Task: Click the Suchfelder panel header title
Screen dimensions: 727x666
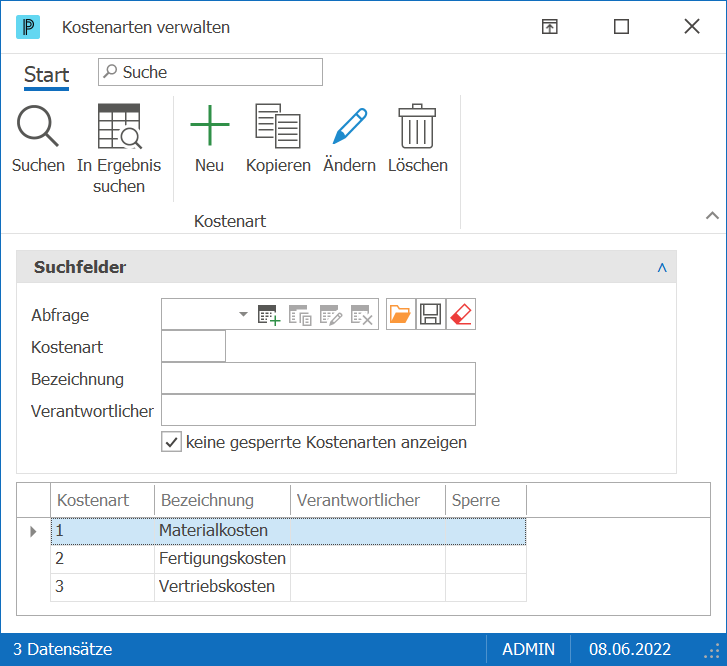Action: (80, 267)
